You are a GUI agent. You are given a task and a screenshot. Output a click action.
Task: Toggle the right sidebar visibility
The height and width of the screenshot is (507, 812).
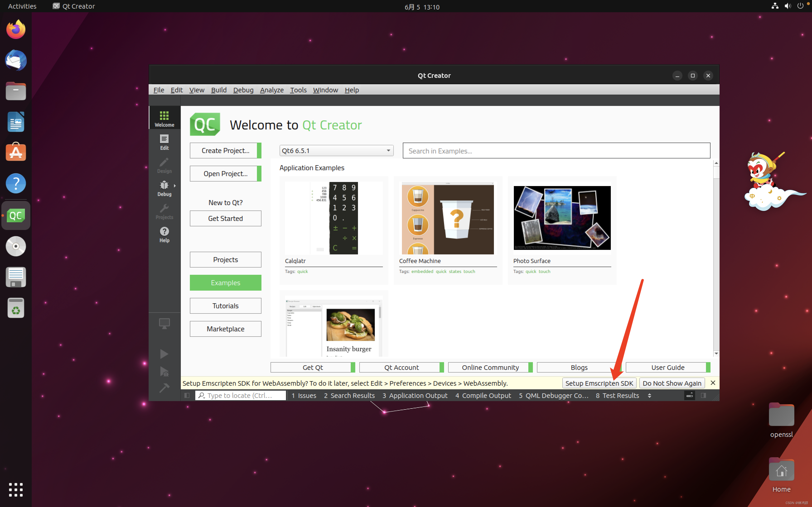703,395
